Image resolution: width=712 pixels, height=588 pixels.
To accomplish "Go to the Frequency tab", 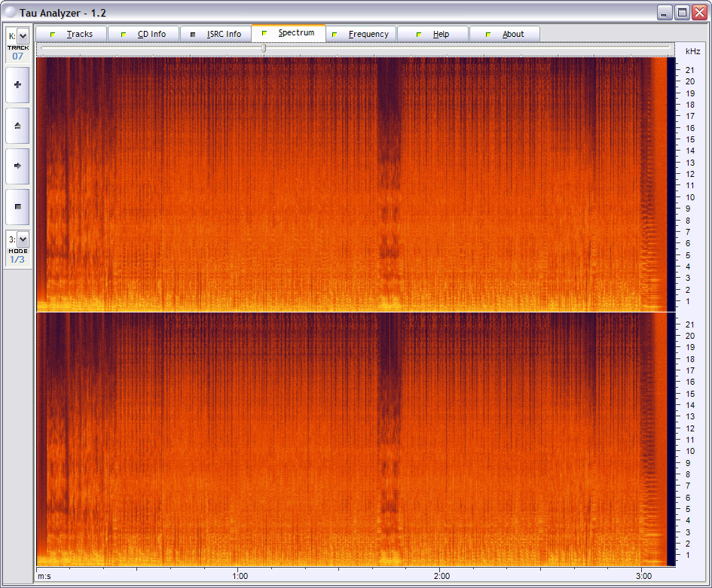I will tap(361, 34).
